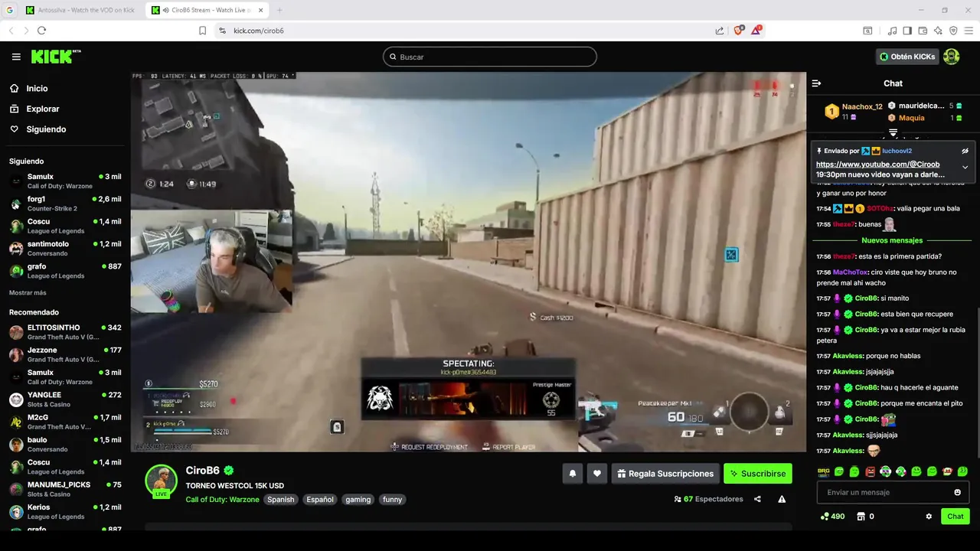This screenshot has height=551, width=980.
Task: Go to Inicio in sidebar
Action: (37, 89)
